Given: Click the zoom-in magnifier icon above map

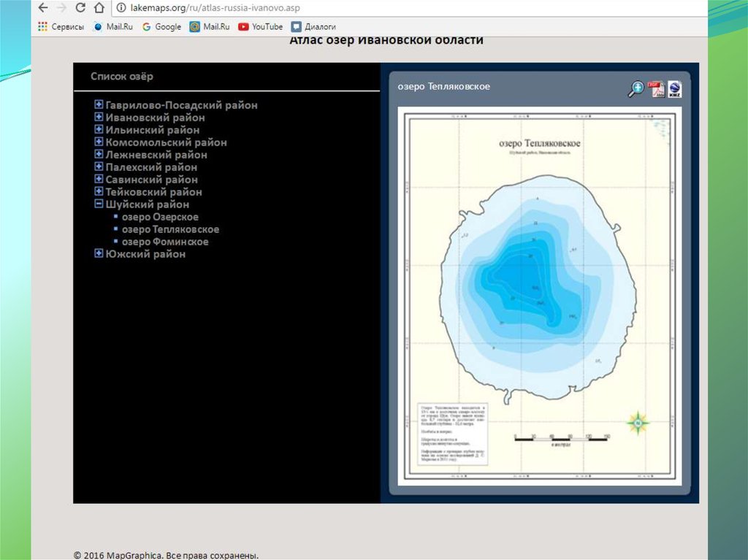Looking at the screenshot, I should 637,89.
